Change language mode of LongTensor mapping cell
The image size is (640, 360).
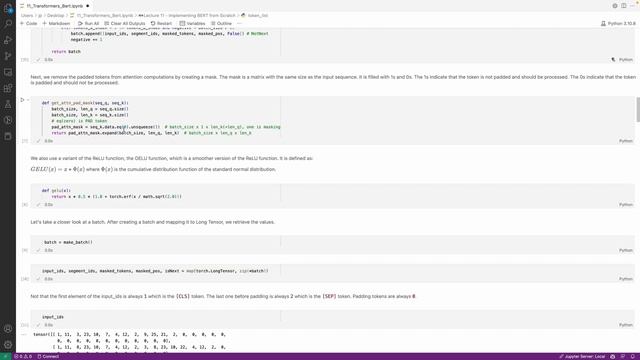(626, 279)
